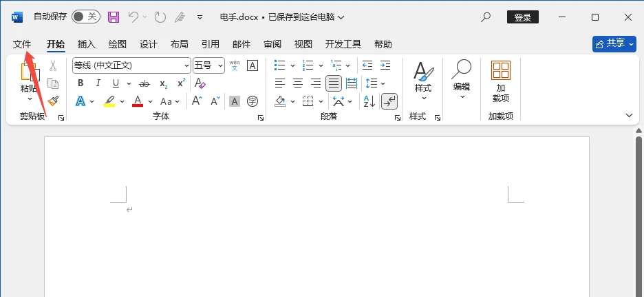644x297 pixels.
Task: Select Justify alignment
Action: point(334,83)
